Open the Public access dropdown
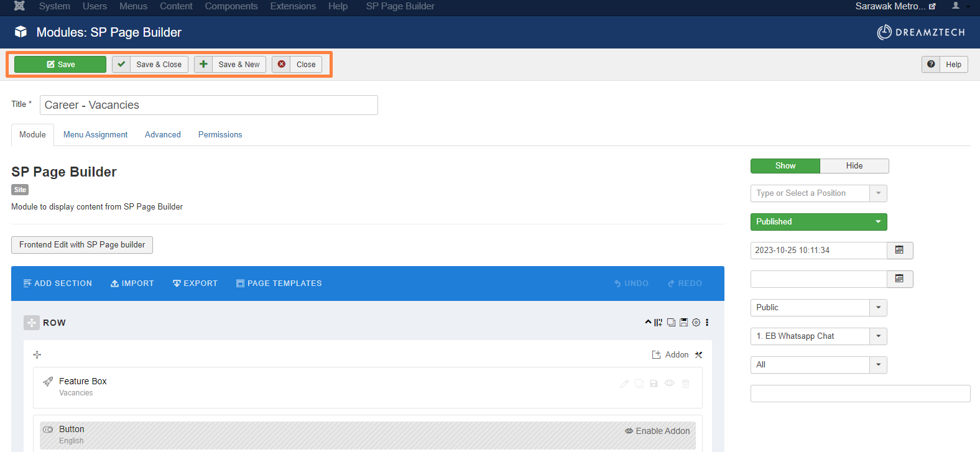 pyautogui.click(x=818, y=308)
